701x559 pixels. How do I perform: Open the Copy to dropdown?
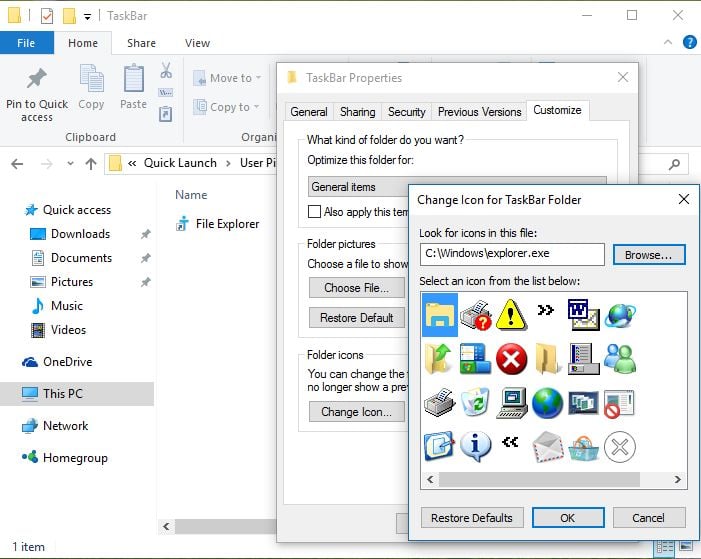226,107
